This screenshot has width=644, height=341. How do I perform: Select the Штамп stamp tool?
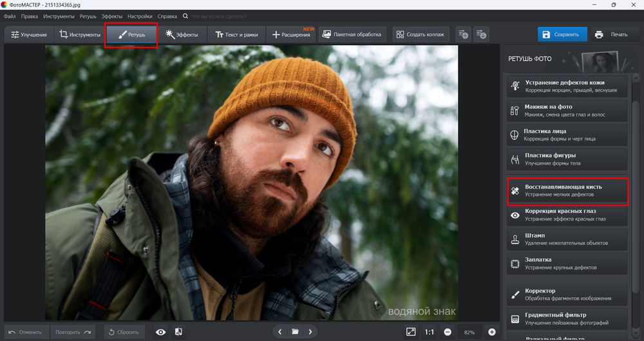[x=567, y=239]
